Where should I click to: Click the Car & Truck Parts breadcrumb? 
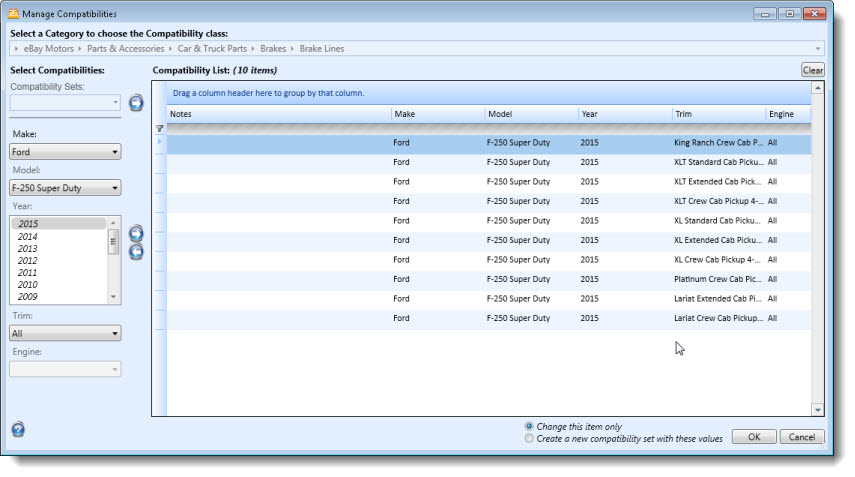pyautogui.click(x=212, y=49)
